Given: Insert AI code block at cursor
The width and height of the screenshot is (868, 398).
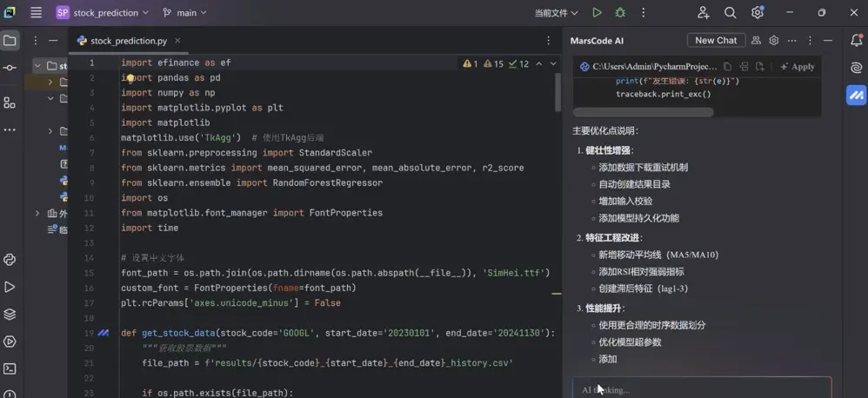Looking at the screenshot, I should coord(744,66).
